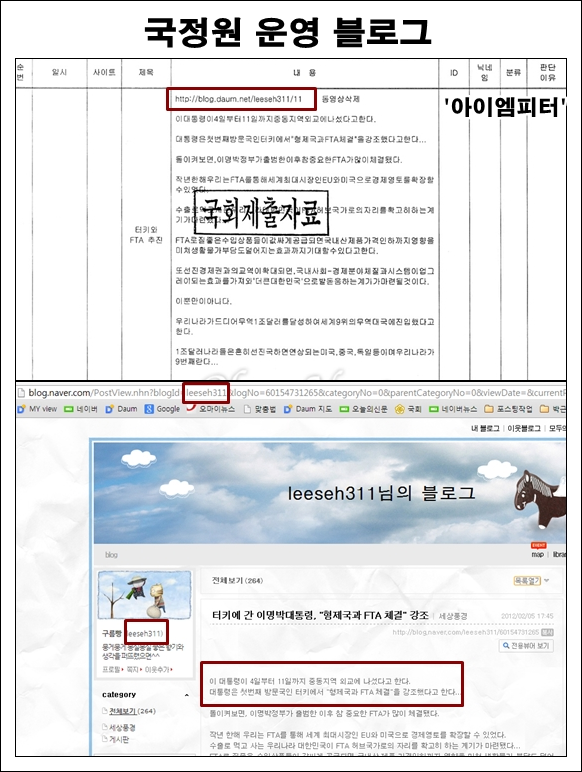
Task: Click the 이웃추가 link
Action: click(157, 670)
